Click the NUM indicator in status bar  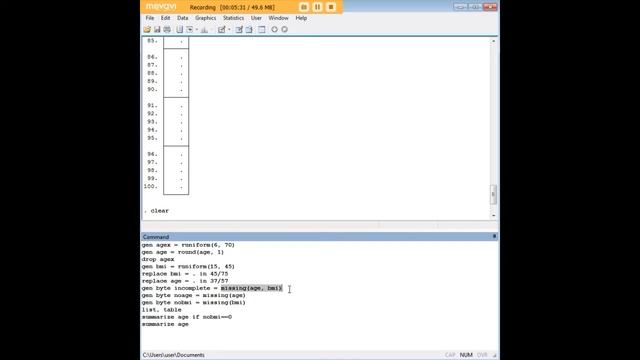[x=466, y=355]
